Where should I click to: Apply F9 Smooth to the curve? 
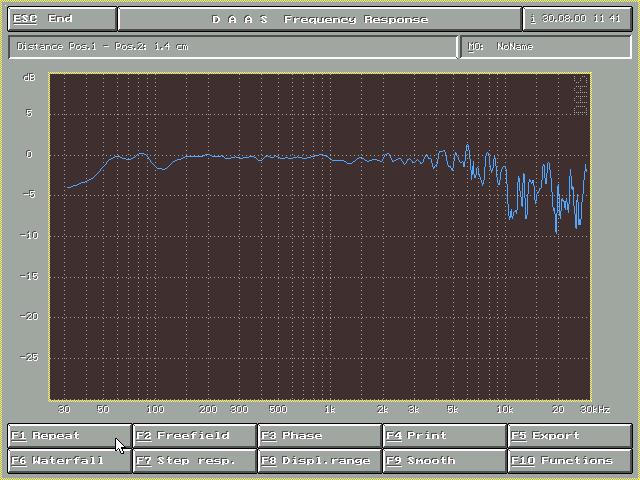tap(443, 461)
